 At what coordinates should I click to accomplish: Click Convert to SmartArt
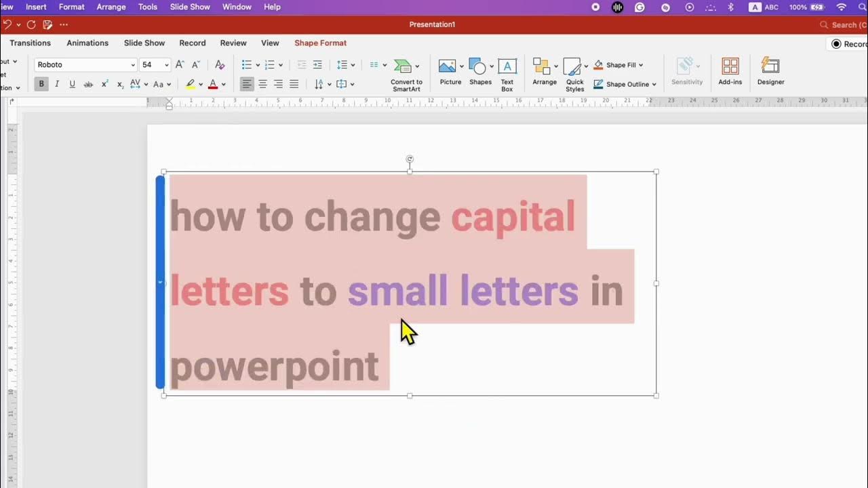[406, 75]
